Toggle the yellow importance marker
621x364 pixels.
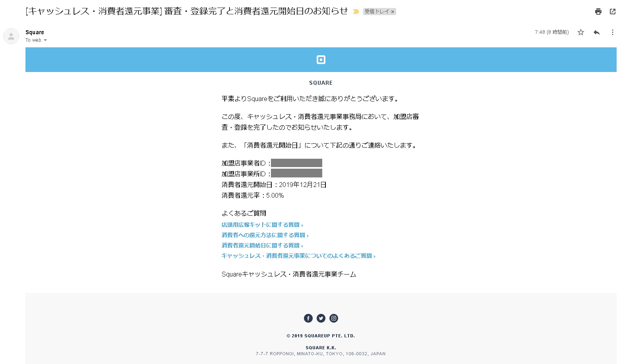356,12
